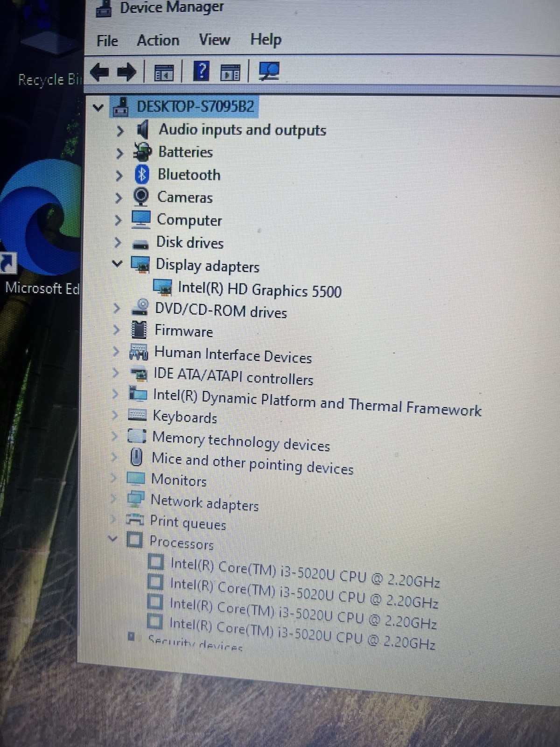This screenshot has width=560, height=747.
Task: Select the Print queues label
Action: point(188,522)
